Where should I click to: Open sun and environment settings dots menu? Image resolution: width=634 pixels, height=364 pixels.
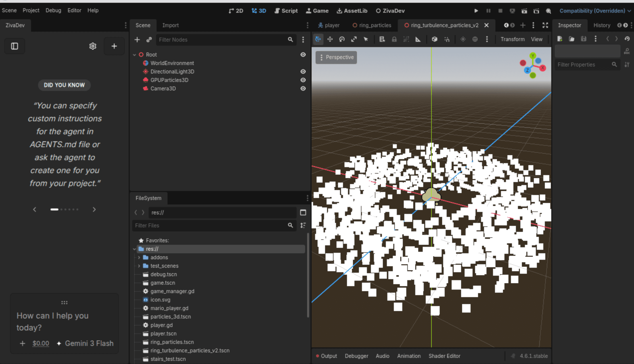pos(487,39)
